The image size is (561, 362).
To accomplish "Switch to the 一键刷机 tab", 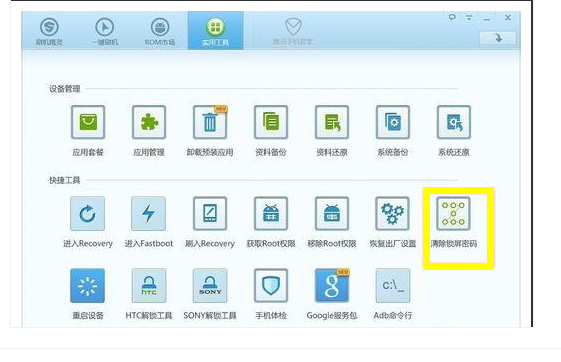I will point(104,31).
